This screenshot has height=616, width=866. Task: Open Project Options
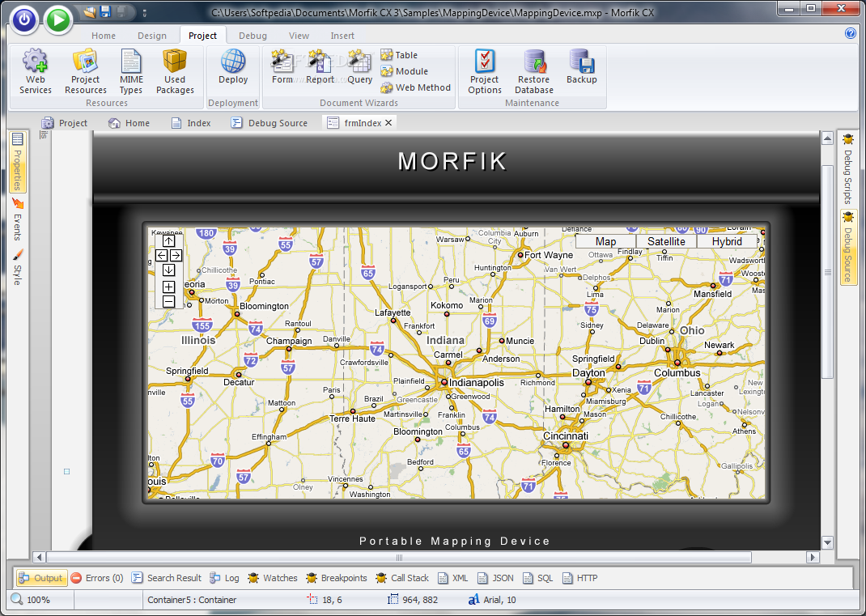(484, 72)
